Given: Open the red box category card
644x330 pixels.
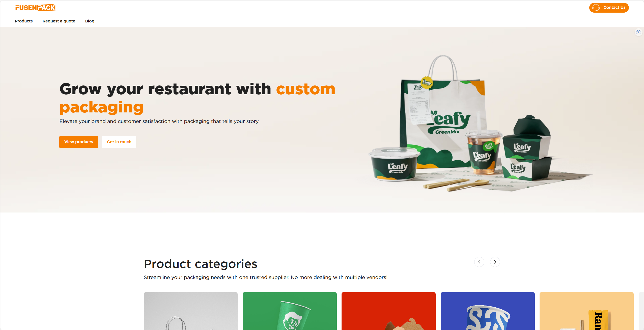Looking at the screenshot, I should tap(388, 311).
